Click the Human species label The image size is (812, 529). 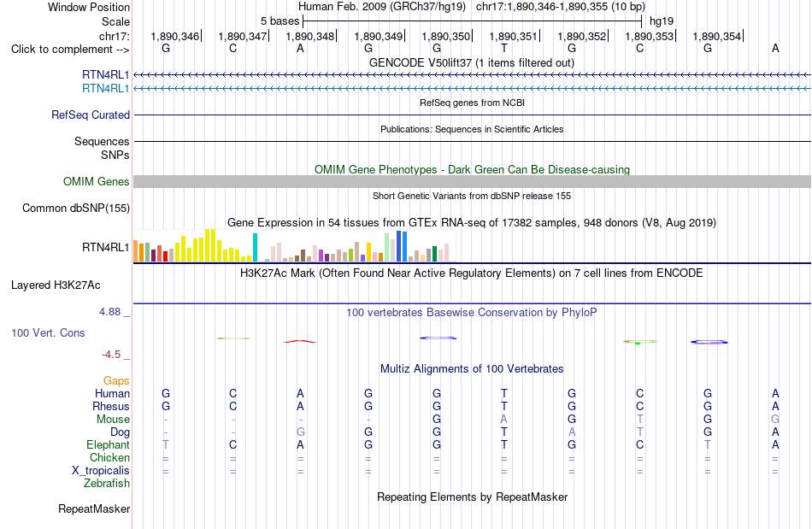pyautogui.click(x=112, y=393)
